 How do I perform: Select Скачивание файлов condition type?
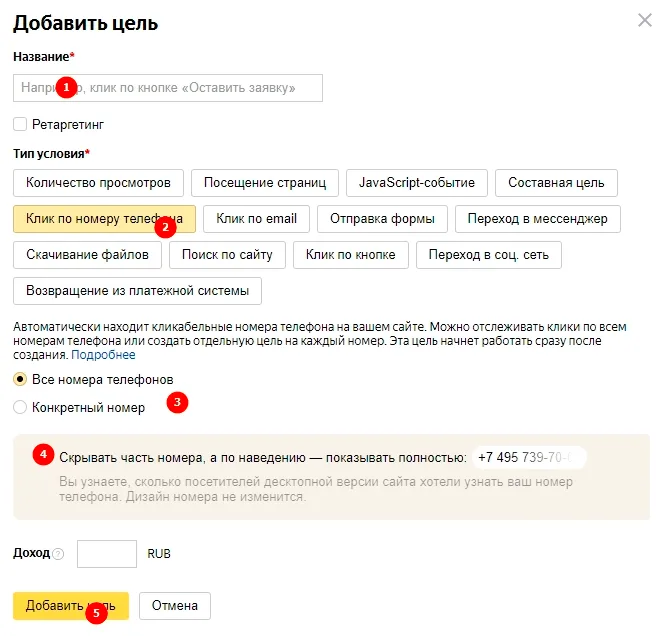(87, 255)
